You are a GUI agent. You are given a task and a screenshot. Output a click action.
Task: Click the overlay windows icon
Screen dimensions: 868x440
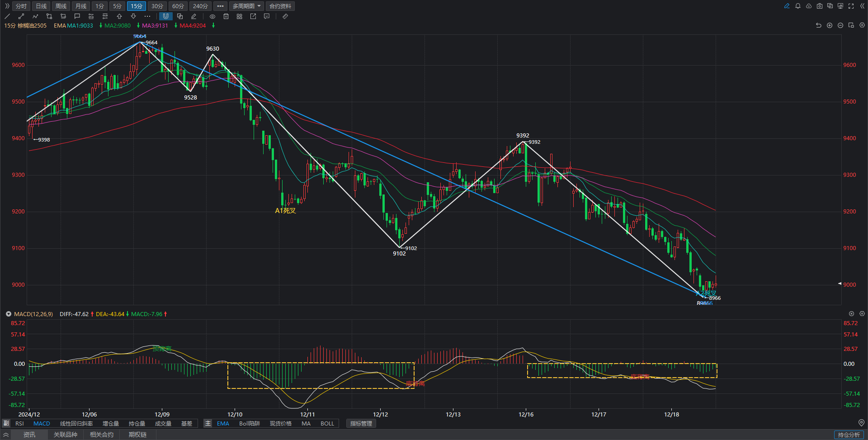coord(830,6)
